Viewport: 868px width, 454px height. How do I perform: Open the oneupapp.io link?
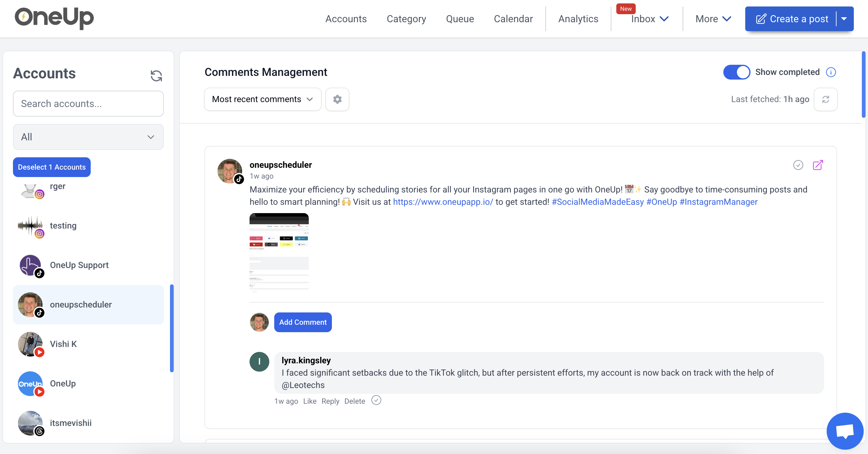click(x=443, y=202)
